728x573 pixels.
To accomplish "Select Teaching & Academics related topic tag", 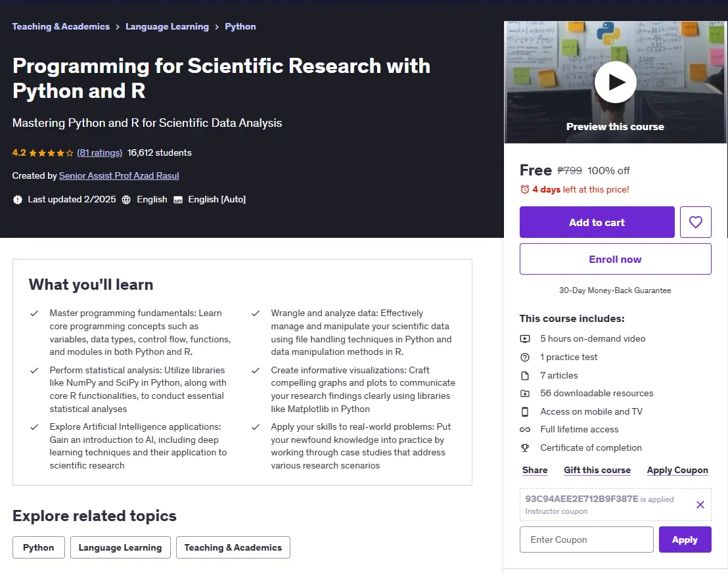I will (233, 547).
